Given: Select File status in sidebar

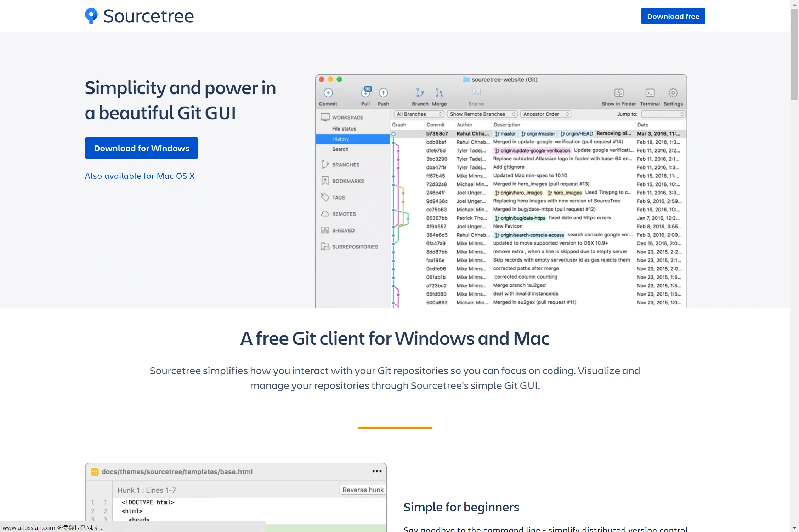Looking at the screenshot, I should pyautogui.click(x=344, y=129).
